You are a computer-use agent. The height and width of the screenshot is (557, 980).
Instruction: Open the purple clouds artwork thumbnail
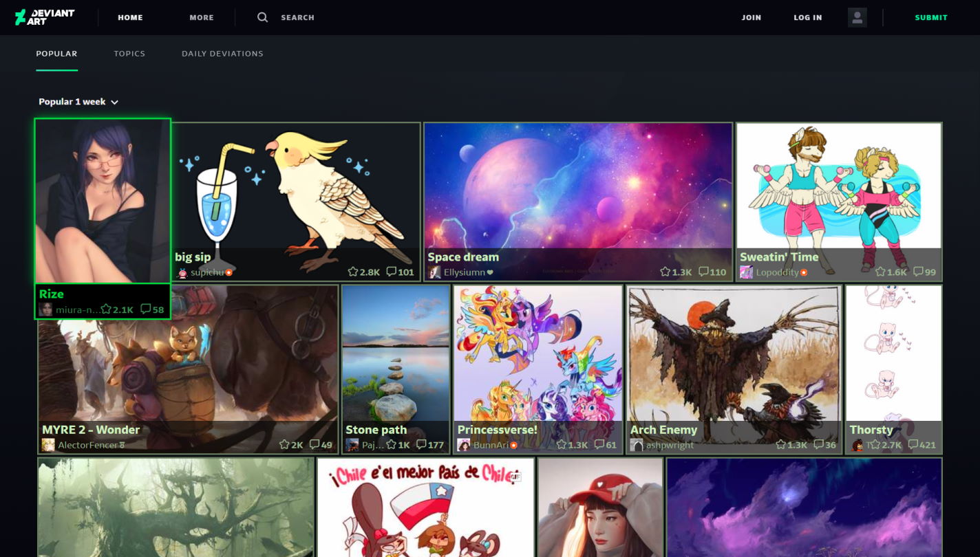(804, 507)
